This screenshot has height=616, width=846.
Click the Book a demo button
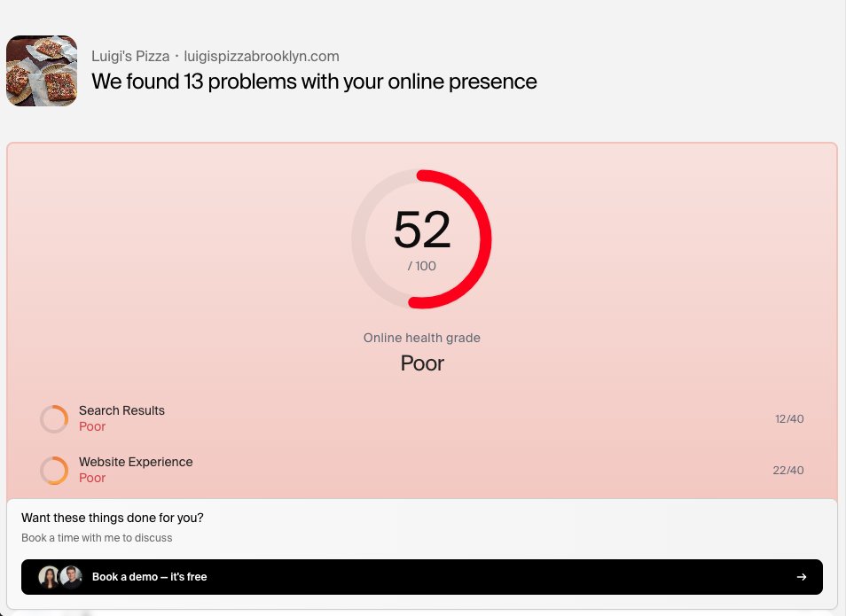(422, 577)
